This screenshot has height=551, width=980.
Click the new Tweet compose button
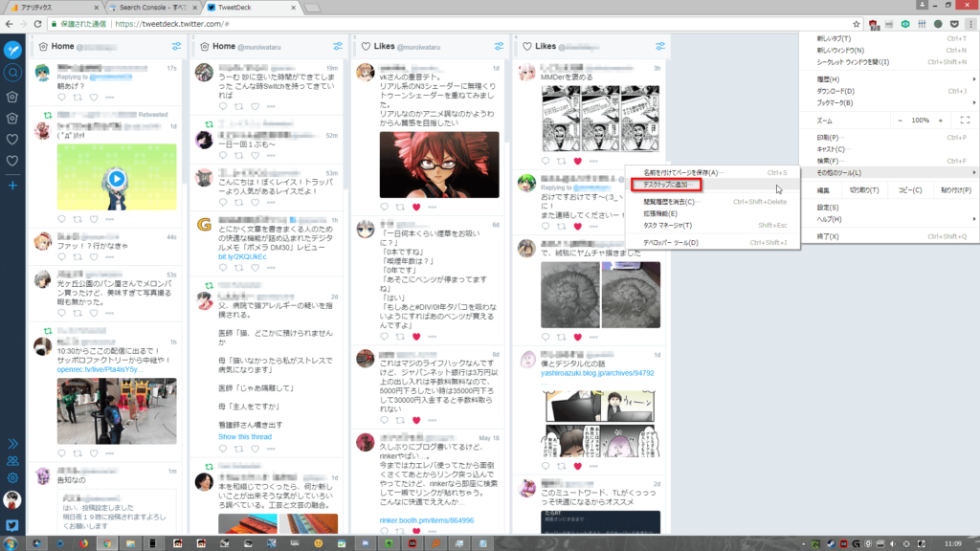point(12,50)
